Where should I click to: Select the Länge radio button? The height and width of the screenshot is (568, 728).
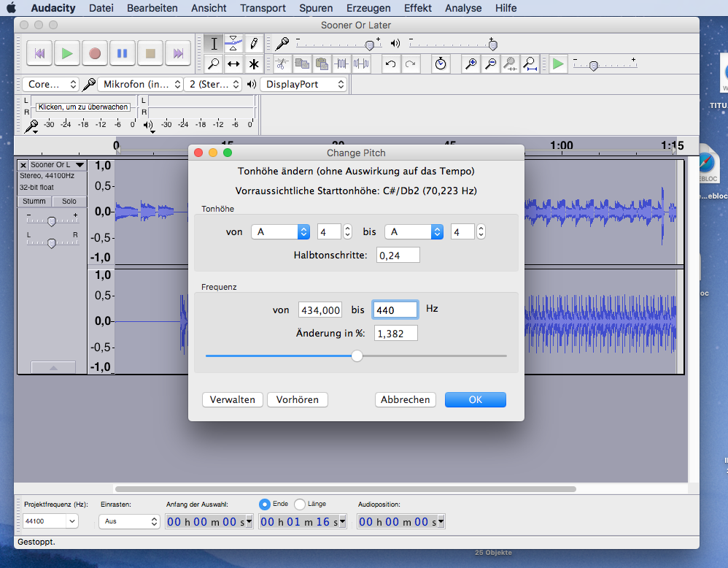point(300,504)
